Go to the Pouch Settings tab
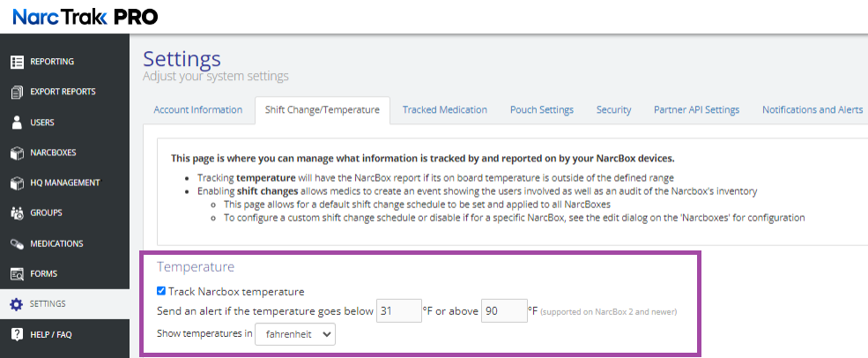This screenshot has width=868, height=358. [x=541, y=110]
